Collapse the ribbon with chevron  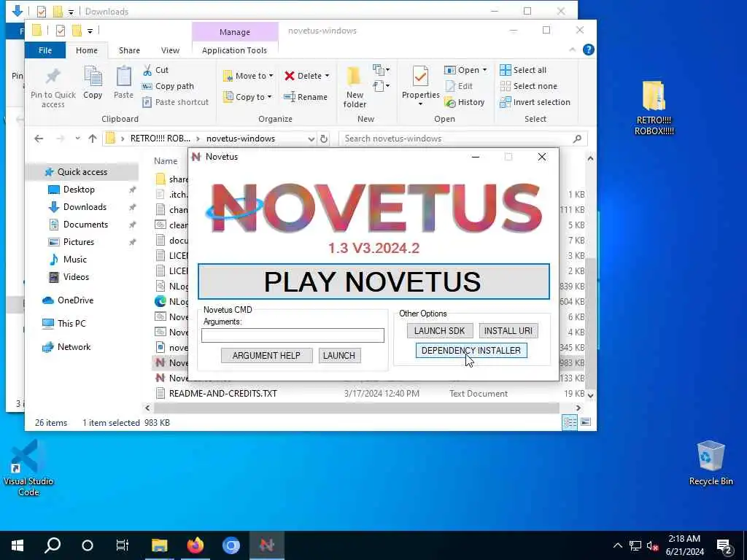573,50
